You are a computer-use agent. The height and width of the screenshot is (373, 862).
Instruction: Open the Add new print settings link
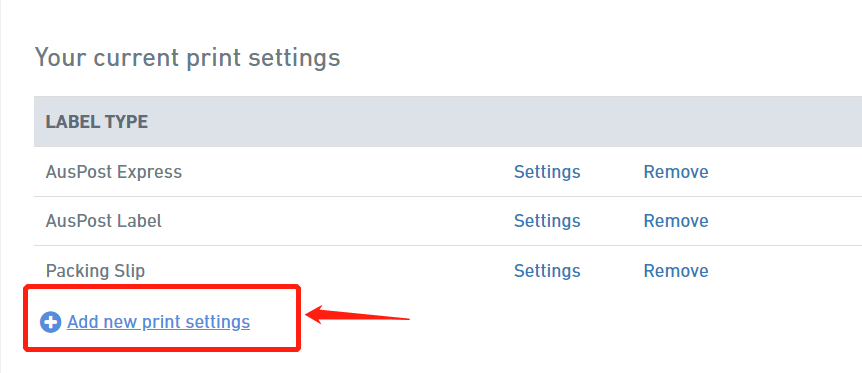[x=158, y=322]
